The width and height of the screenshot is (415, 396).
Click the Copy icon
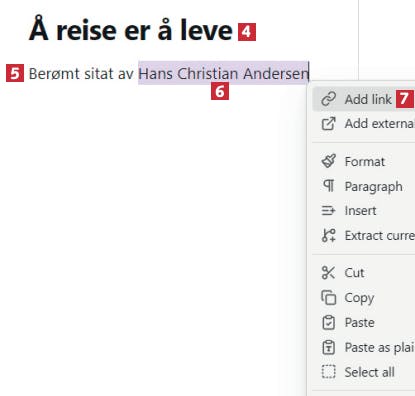[328, 297]
